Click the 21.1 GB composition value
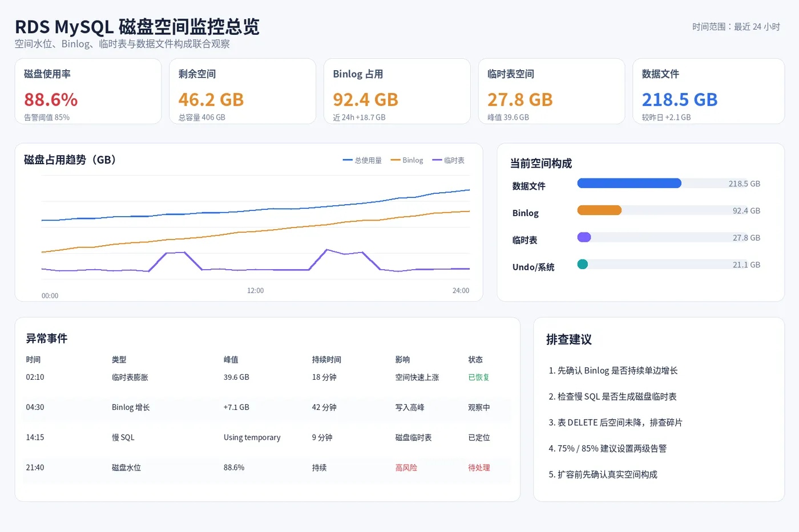Viewport: 799px width, 532px height. [746, 265]
